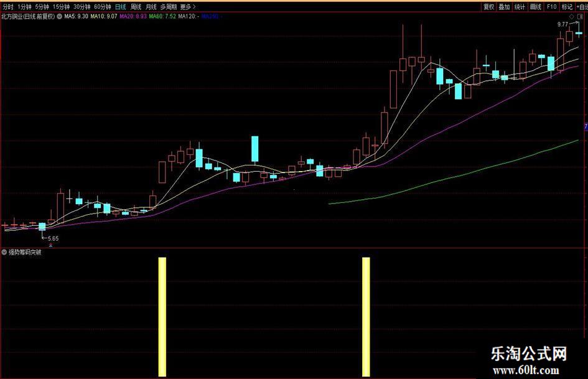Switch to the 周线 weekly chart
Image resolution: width=588 pixels, height=379 pixels.
coord(136,7)
